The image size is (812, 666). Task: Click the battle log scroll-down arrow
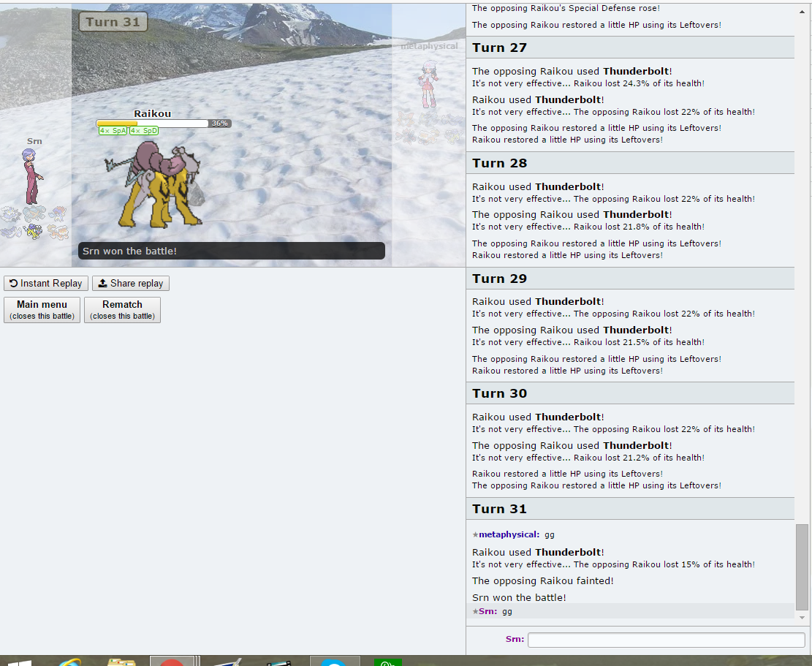pos(802,617)
